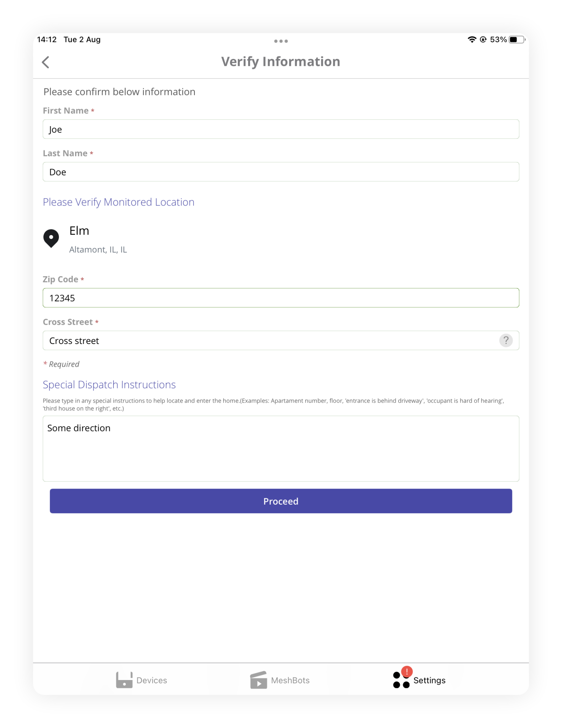Screen dimensions: 562x728
Task: Select the Elm monitored location entry
Action: tap(281, 239)
